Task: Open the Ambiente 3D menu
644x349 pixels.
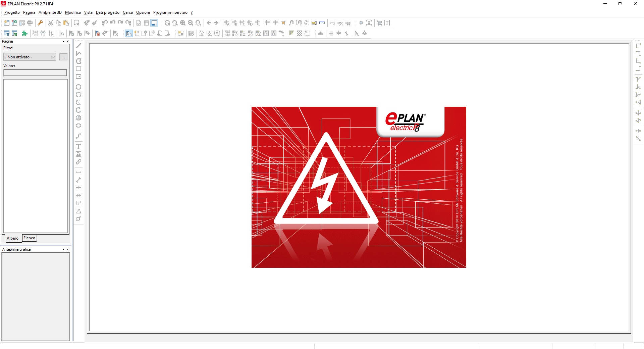Action: (50, 12)
